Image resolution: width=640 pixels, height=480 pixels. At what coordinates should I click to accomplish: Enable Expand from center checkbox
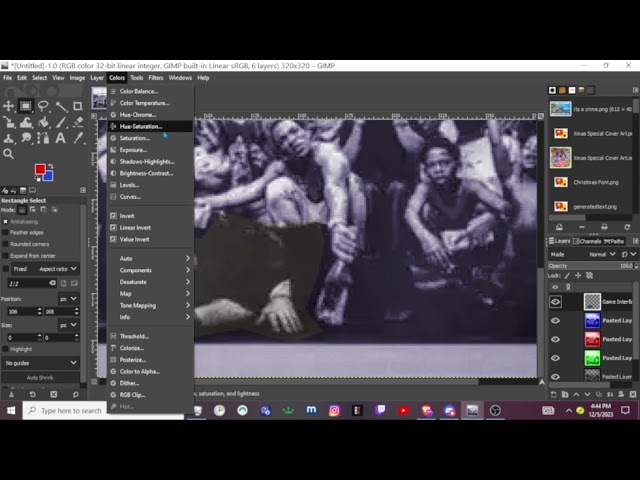(x=6, y=256)
